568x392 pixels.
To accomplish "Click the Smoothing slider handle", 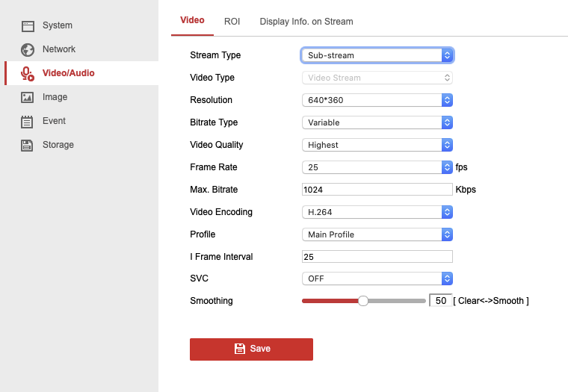I will (363, 301).
